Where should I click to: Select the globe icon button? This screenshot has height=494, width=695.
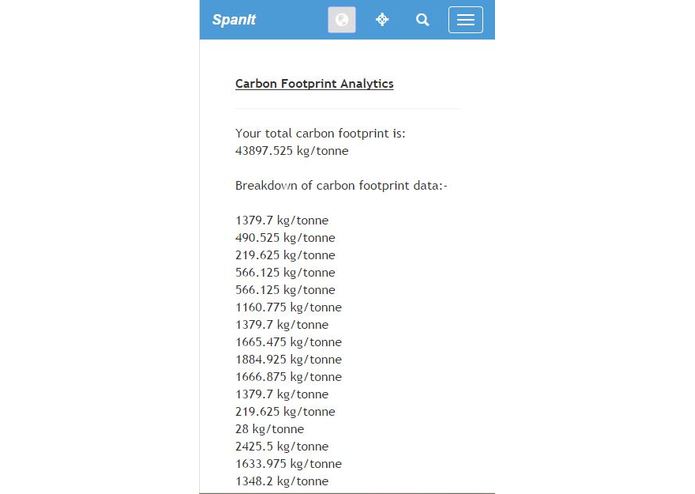[342, 19]
